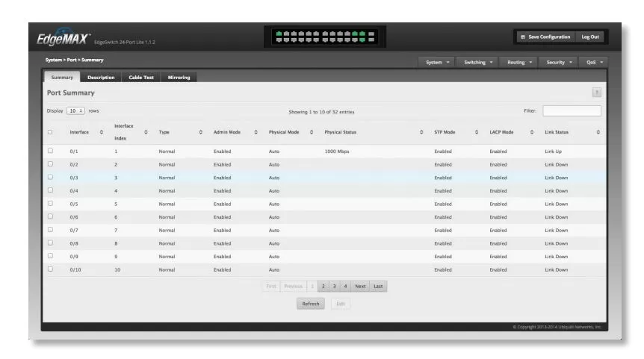Sort by Interface column arrows
This screenshot has height=359, width=644.
(102, 132)
